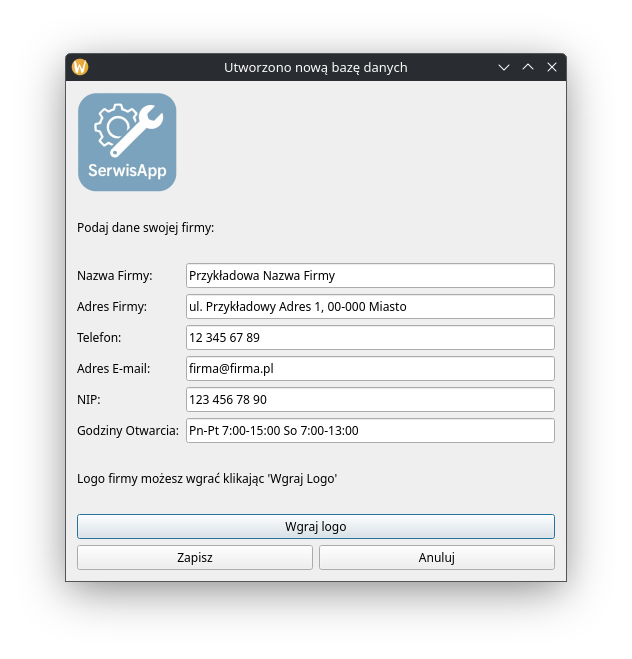Click the 'Podaj dane swojej firmy:' heading text

[x=146, y=227]
